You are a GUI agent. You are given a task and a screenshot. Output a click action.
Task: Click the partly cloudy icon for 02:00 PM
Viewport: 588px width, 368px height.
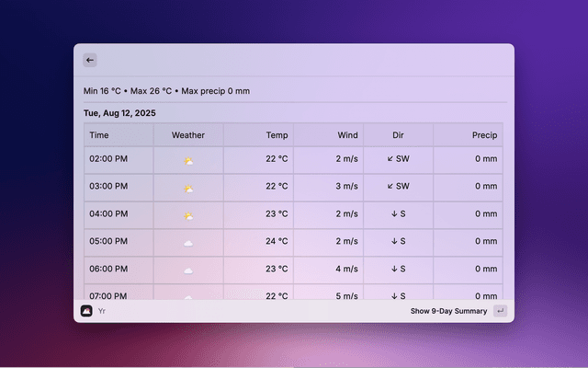click(x=188, y=159)
